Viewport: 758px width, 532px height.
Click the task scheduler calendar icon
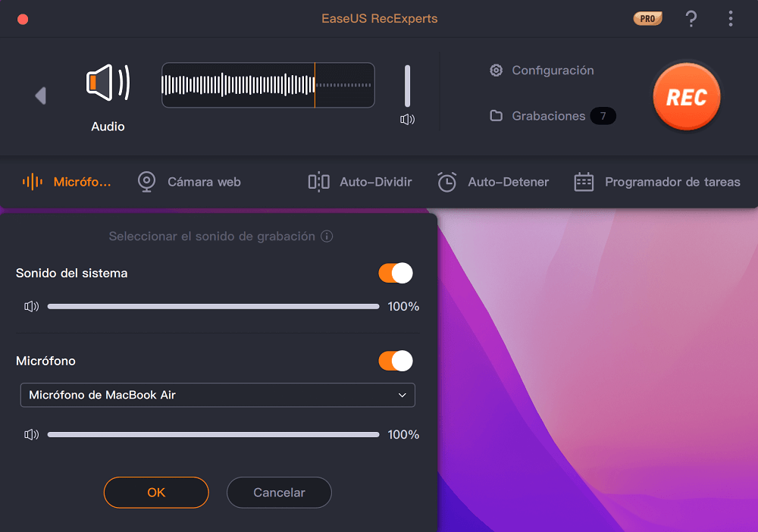(x=584, y=182)
